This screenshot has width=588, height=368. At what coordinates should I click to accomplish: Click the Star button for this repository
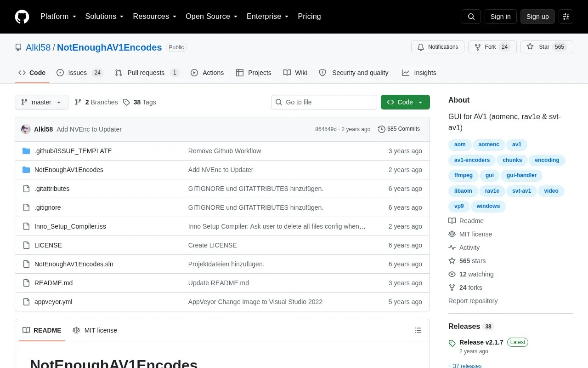[x=547, y=47]
